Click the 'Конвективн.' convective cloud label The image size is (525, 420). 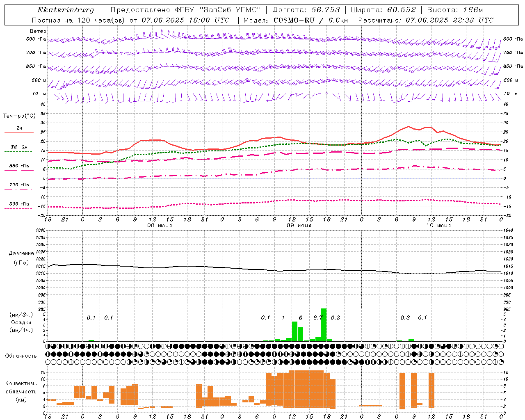coord(21,383)
